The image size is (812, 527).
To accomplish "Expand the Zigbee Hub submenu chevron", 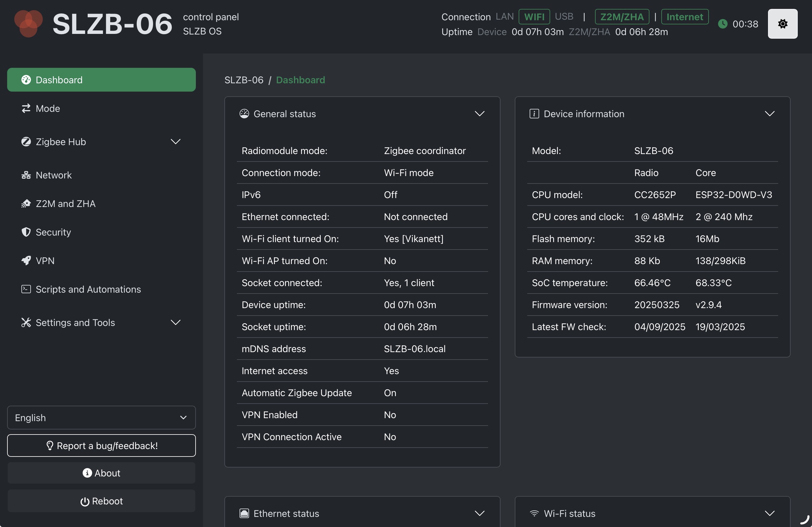I will [x=175, y=142].
